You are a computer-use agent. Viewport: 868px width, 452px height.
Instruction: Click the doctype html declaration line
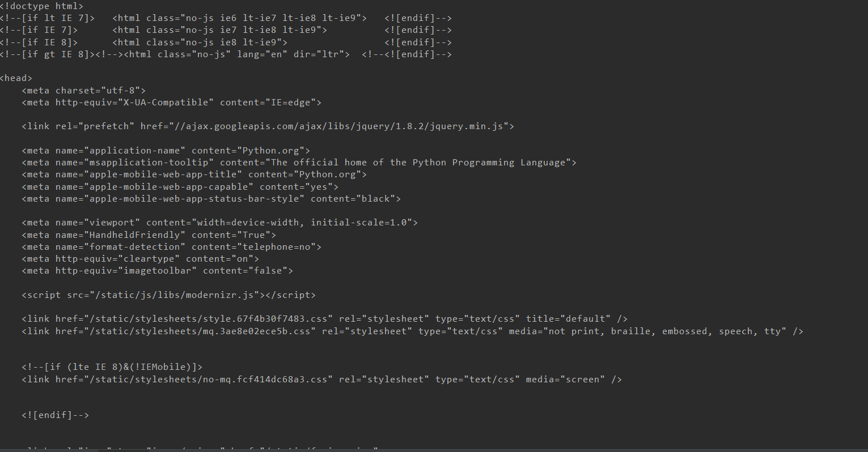click(x=41, y=6)
